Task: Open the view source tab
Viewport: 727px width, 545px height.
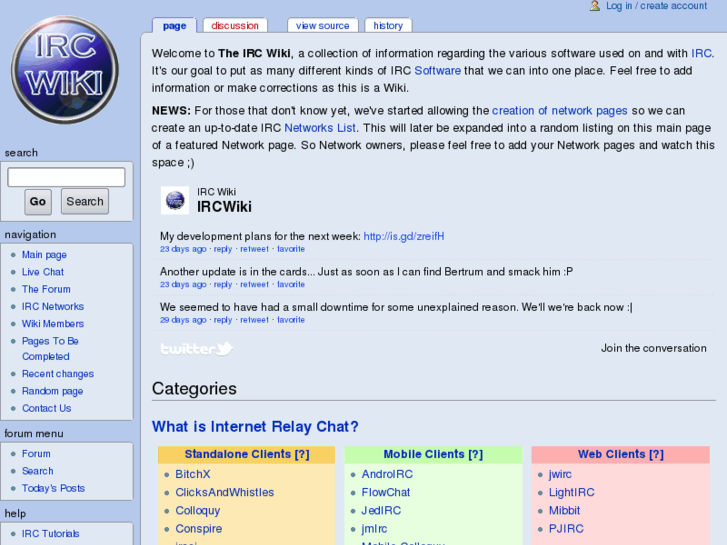Action: (x=323, y=26)
